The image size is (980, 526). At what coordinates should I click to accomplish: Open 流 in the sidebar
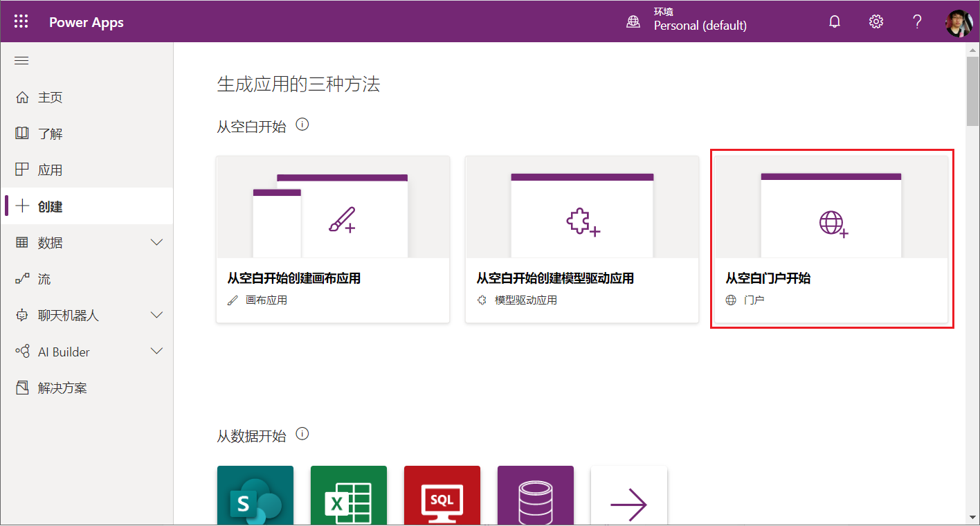[x=87, y=279]
